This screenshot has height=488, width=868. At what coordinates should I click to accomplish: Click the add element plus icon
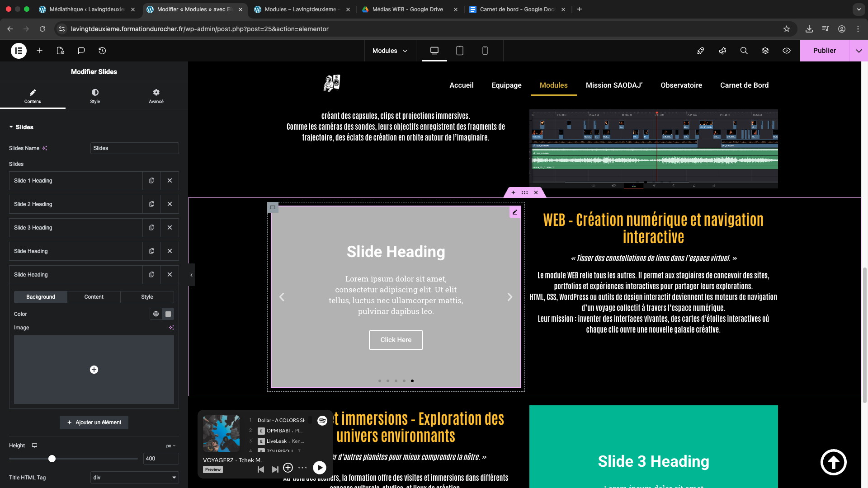[x=40, y=51]
